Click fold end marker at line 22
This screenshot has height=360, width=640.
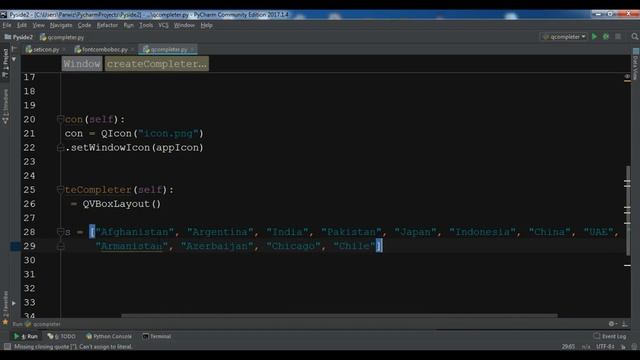(60, 148)
